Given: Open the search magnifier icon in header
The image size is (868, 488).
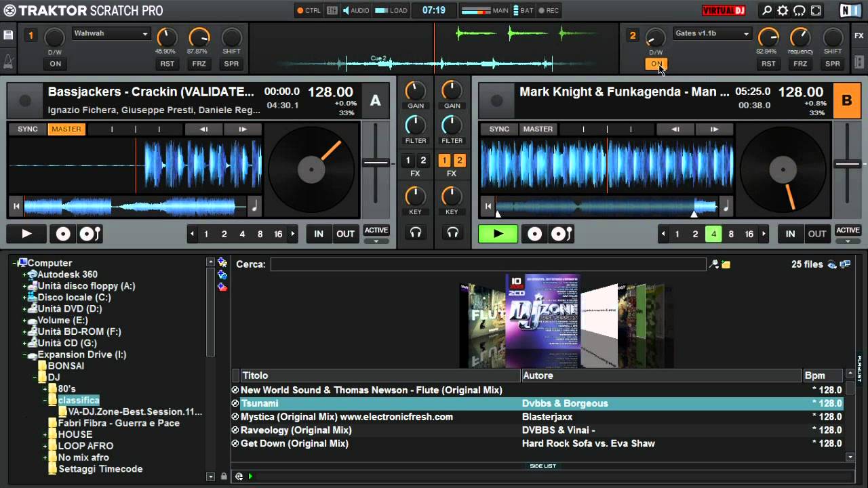Looking at the screenshot, I should pos(767,10).
